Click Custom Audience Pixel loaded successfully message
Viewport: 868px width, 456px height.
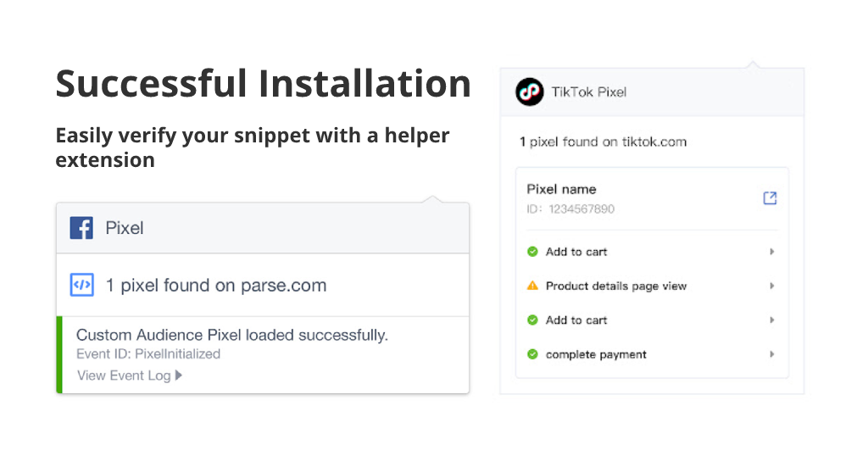pos(232,335)
